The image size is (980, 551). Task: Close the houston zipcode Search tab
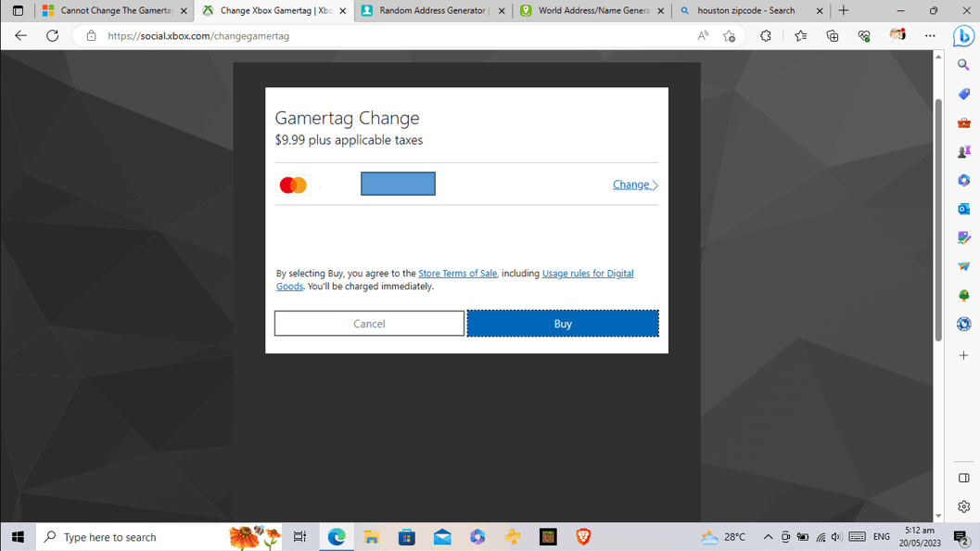coord(820,10)
